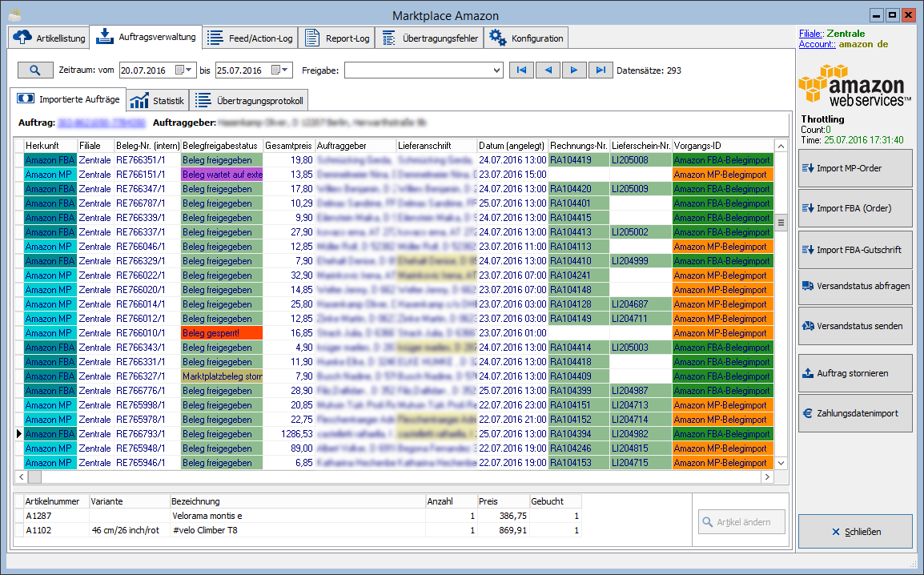Click Zahlungsdatenimport button
Viewport: 924px width, 575px height.
point(855,413)
